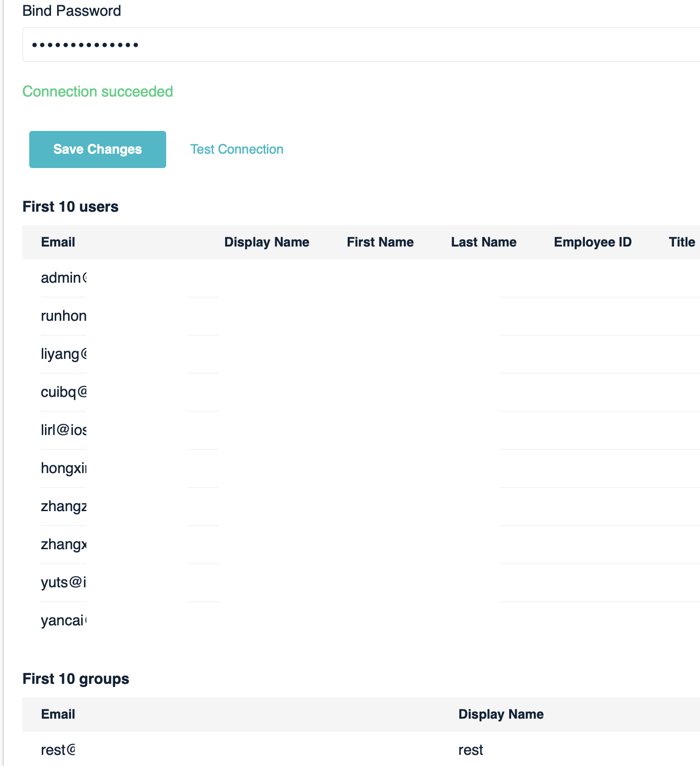Select the First Name column header

coord(380,242)
